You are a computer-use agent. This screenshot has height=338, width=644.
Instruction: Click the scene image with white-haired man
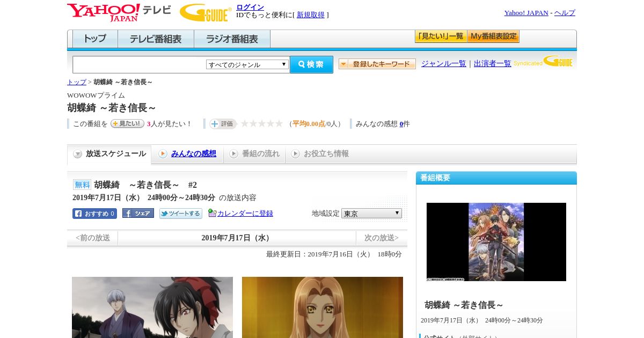click(x=152, y=307)
